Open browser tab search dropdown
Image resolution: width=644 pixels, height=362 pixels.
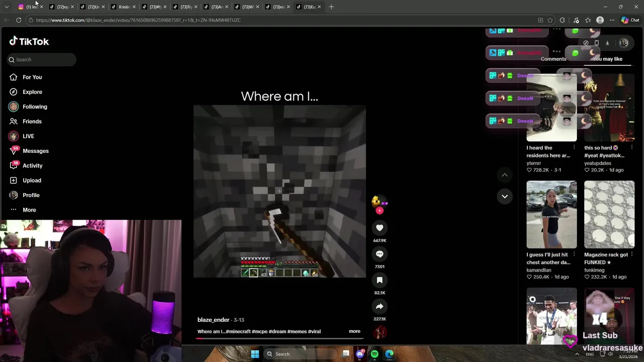coord(7,7)
